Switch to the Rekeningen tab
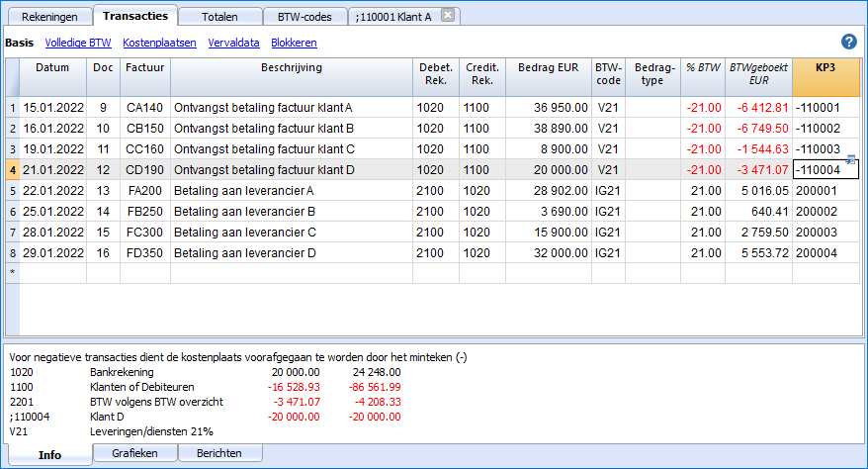This screenshot has height=469, width=868. pyautogui.click(x=49, y=17)
